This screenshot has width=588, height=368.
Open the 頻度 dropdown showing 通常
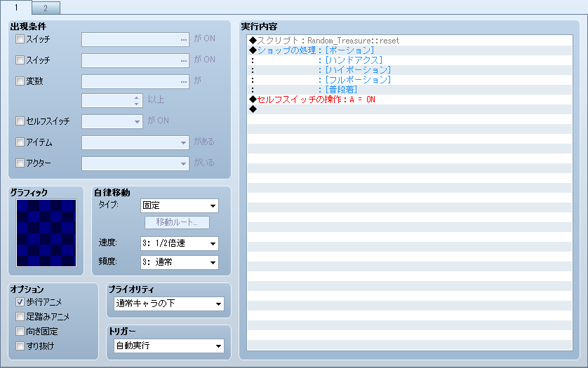point(179,262)
